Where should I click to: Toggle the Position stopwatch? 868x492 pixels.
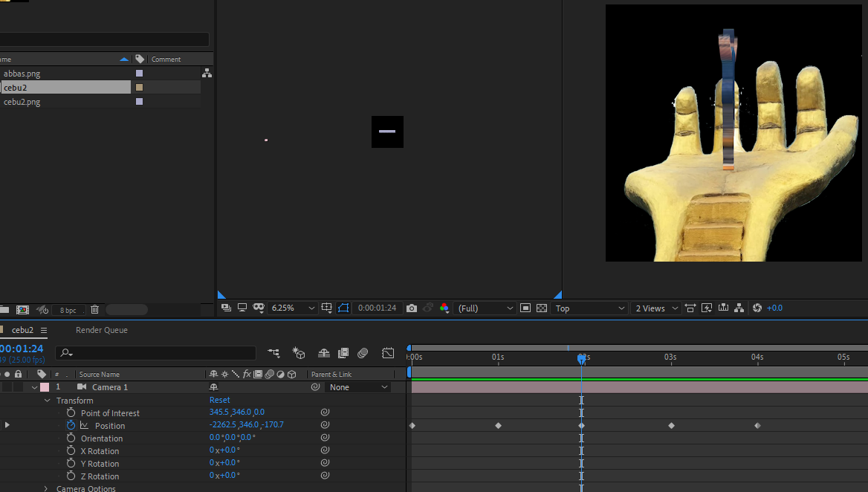click(x=71, y=425)
